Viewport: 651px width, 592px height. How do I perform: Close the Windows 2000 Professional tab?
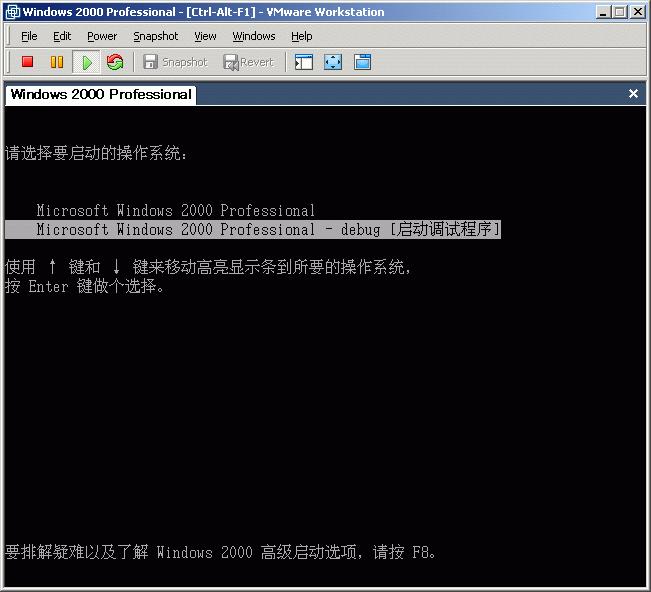633,94
